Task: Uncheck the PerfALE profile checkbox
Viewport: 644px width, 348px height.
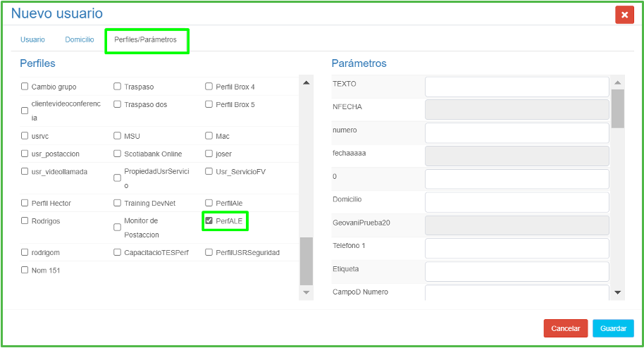Action: click(209, 220)
